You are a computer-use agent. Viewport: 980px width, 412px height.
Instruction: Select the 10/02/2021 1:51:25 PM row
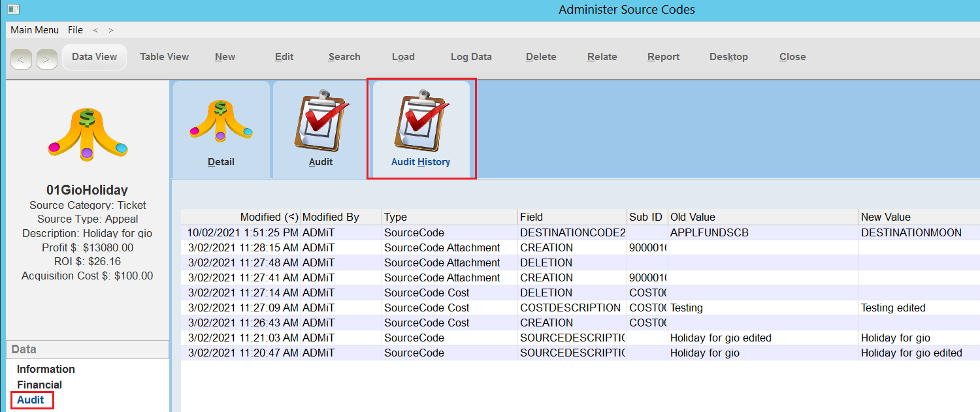pos(580,232)
